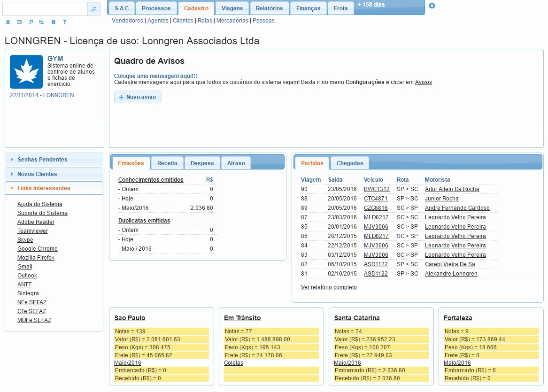Open the Conhecimentos emitidos link
The height and width of the screenshot is (392, 548).
pos(151,180)
